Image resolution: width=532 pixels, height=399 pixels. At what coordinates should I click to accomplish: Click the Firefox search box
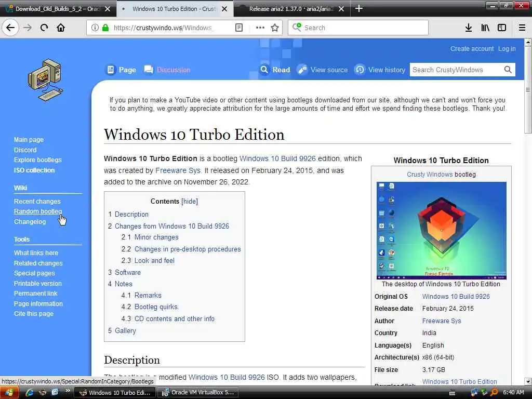click(x=358, y=28)
